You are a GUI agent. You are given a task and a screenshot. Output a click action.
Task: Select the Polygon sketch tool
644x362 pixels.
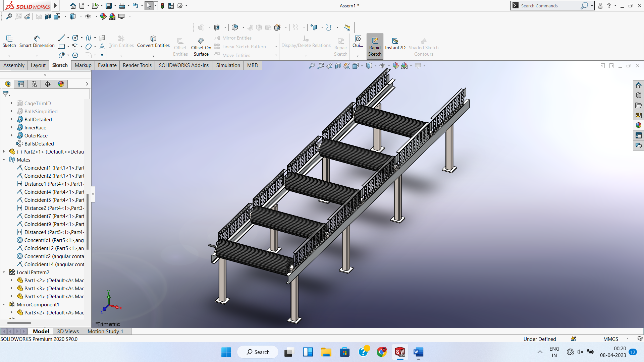coord(75,55)
